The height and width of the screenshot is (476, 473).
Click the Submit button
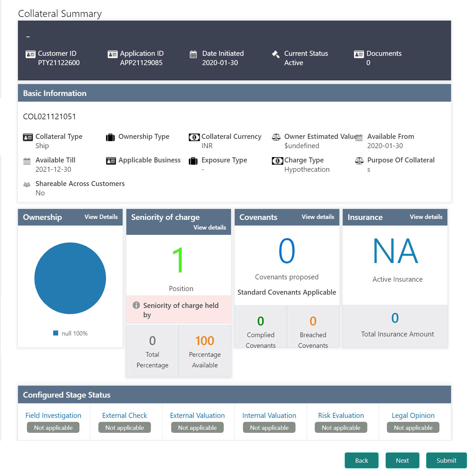[x=446, y=460]
